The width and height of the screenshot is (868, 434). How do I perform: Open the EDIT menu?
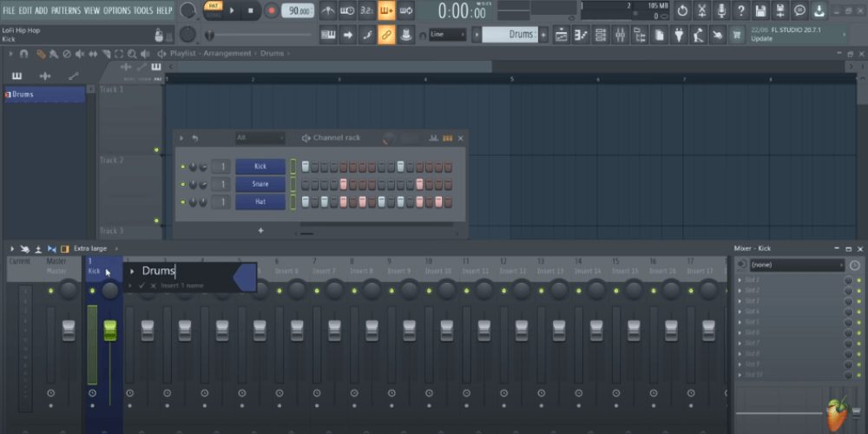coord(25,10)
